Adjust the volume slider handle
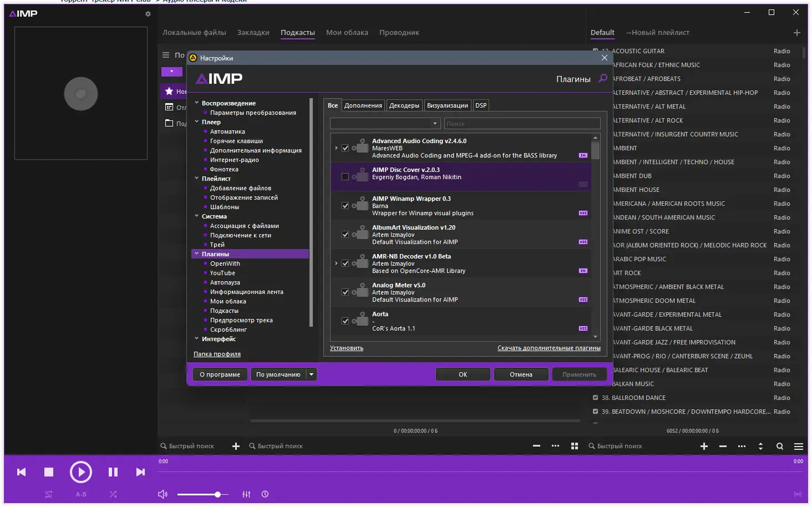The width and height of the screenshot is (812, 507). point(217,494)
